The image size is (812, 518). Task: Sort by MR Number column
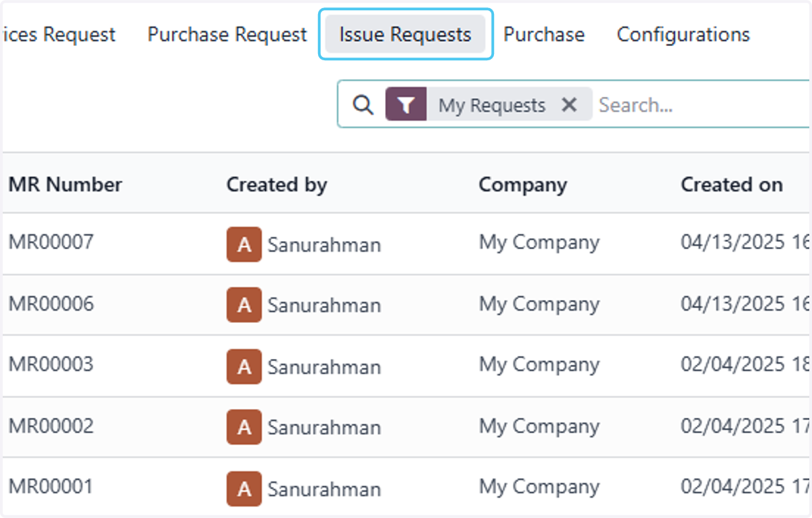click(x=66, y=184)
